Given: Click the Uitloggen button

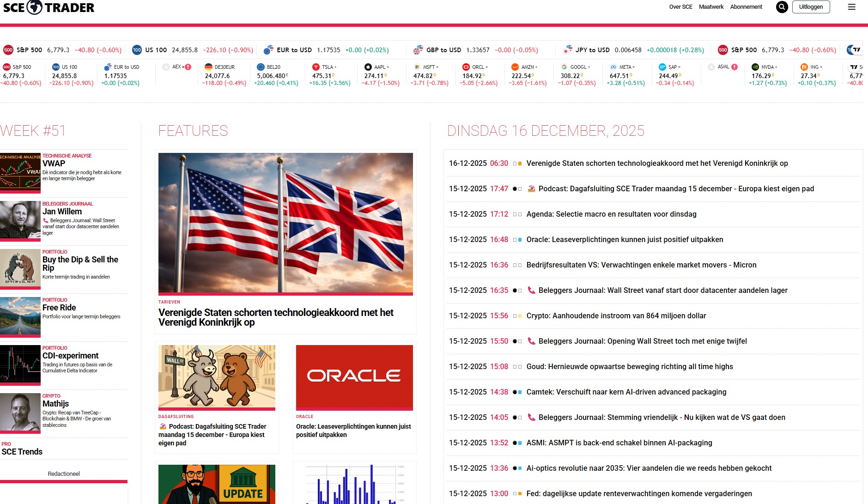Looking at the screenshot, I should point(811,7).
